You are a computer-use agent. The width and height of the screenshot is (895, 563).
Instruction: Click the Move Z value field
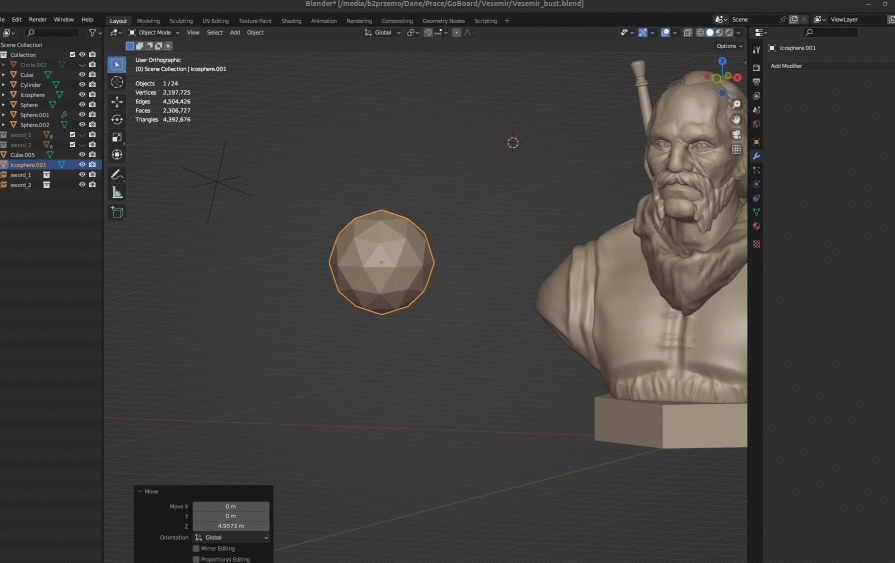[231, 526]
